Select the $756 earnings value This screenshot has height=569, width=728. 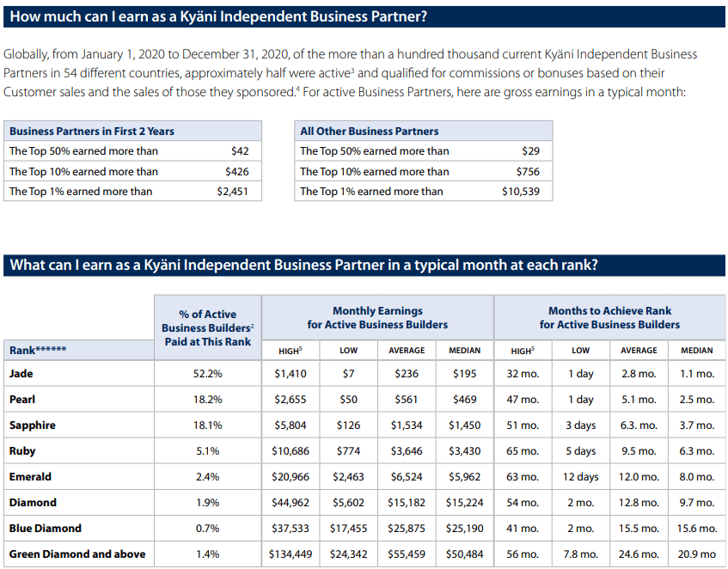point(528,172)
